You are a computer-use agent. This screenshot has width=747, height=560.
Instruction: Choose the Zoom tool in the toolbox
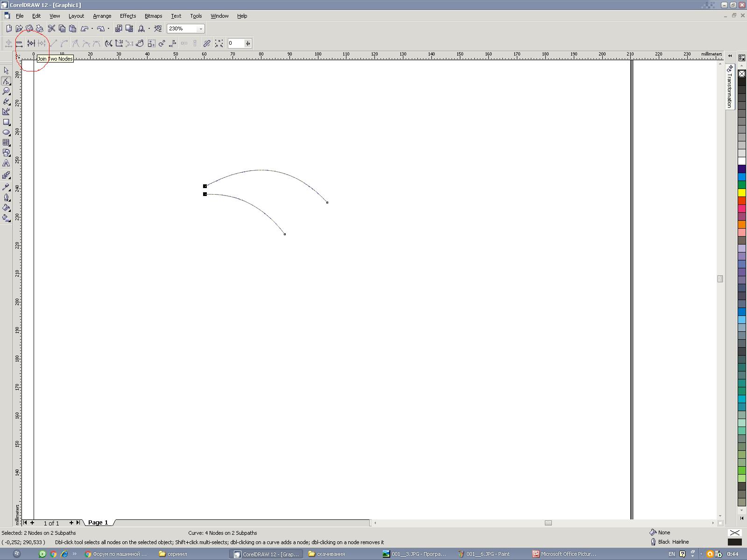(7, 91)
